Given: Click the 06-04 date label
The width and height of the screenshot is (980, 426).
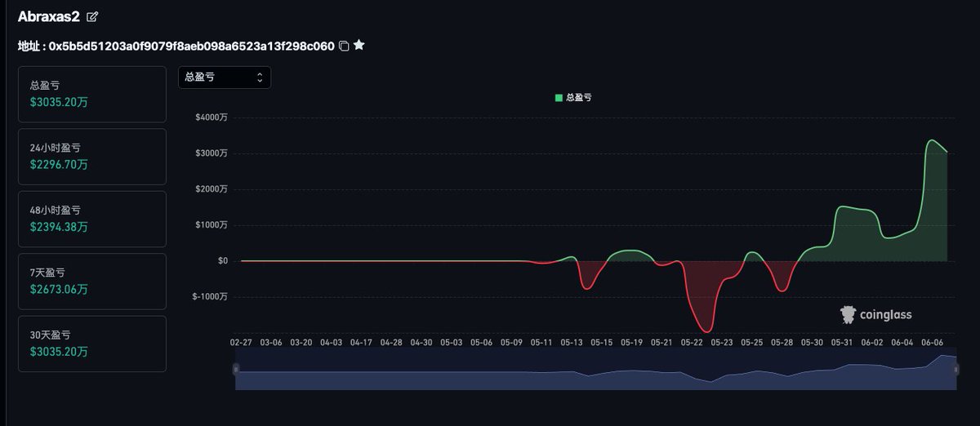Looking at the screenshot, I should pos(902,343).
